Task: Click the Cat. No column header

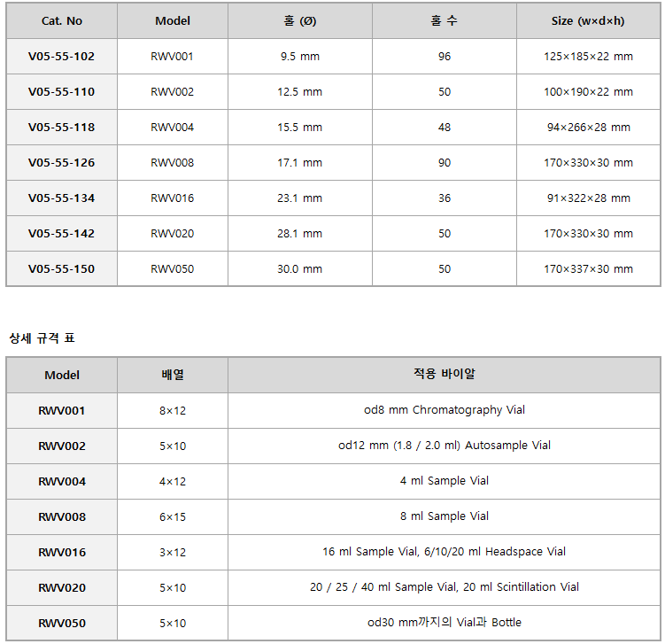Action: (x=62, y=20)
